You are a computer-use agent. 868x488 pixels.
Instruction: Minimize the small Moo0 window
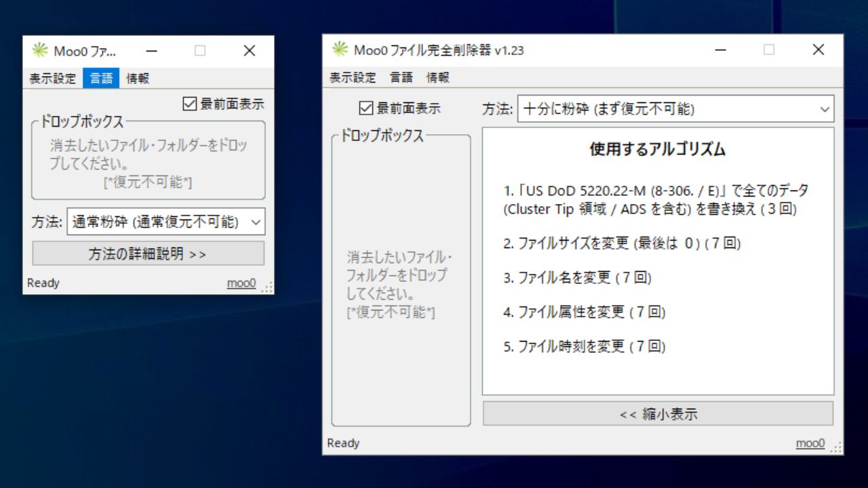coord(151,51)
